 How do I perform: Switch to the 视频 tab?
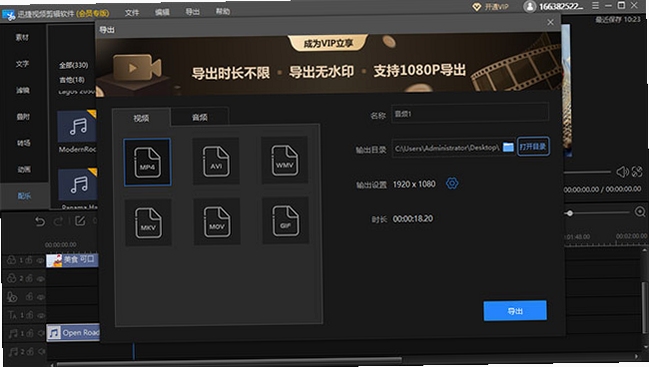coord(141,118)
